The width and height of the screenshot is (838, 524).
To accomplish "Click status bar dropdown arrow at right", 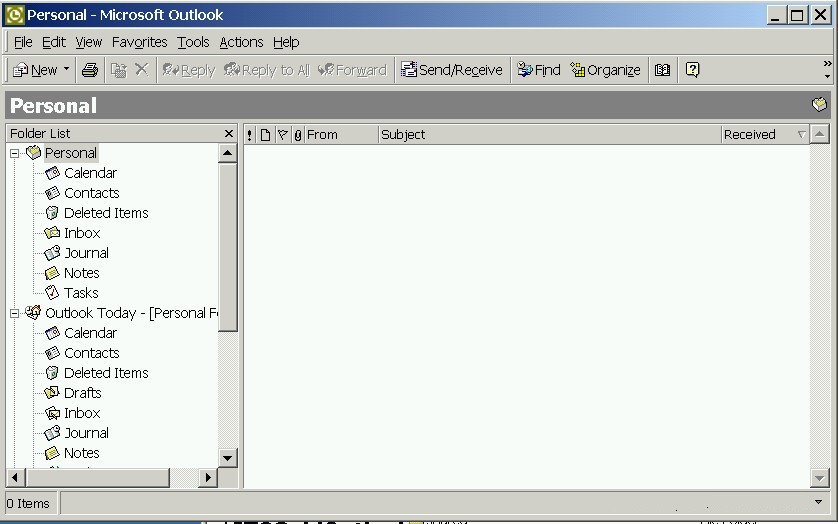I will click(x=818, y=502).
